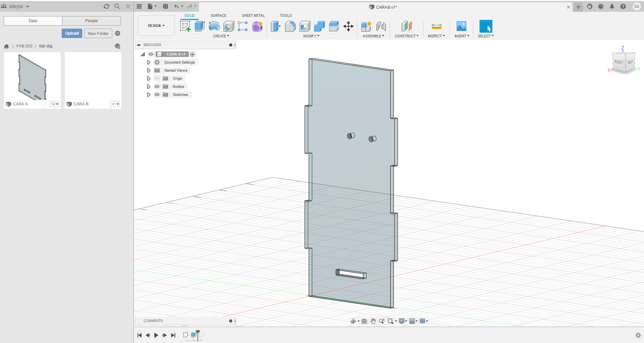The height and width of the screenshot is (343, 644).
Task: Click the Offset Plane construct icon
Action: click(x=406, y=26)
